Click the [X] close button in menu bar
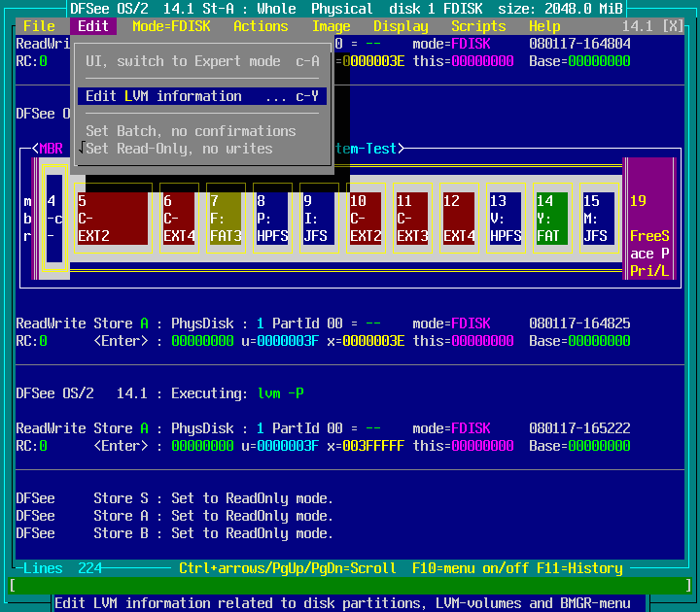This screenshot has width=700, height=612. tap(673, 26)
